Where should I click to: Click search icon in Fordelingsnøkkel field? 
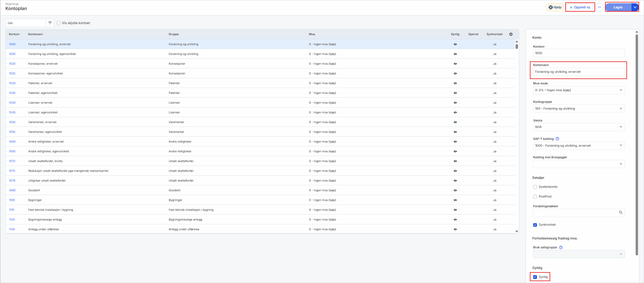[621, 213]
